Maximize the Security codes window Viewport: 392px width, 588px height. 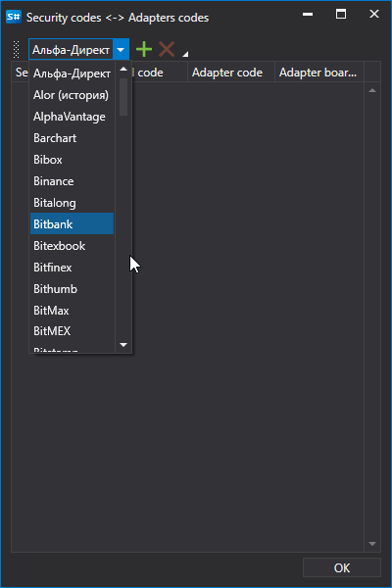coord(341,15)
